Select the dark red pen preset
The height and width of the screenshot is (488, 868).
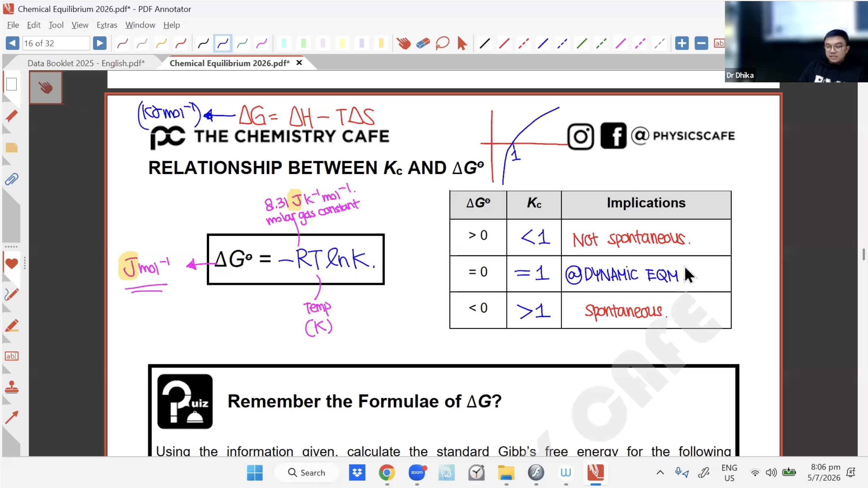(x=122, y=43)
